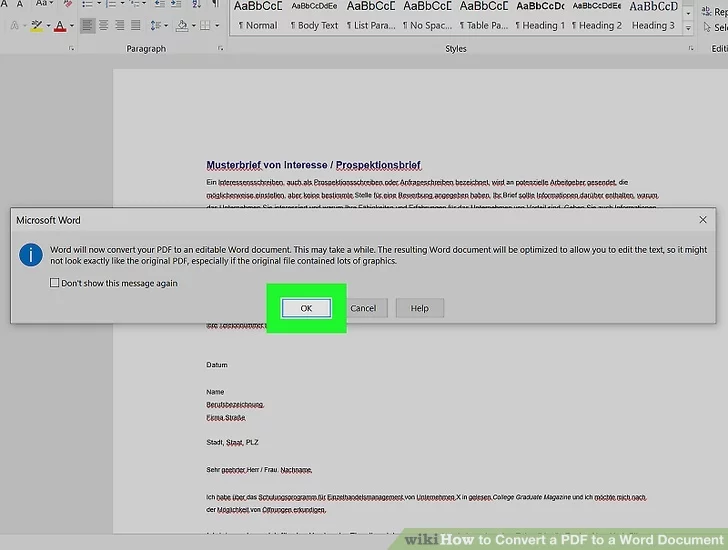Apply the red font color
This screenshot has width=728, height=550.
[x=60, y=26]
